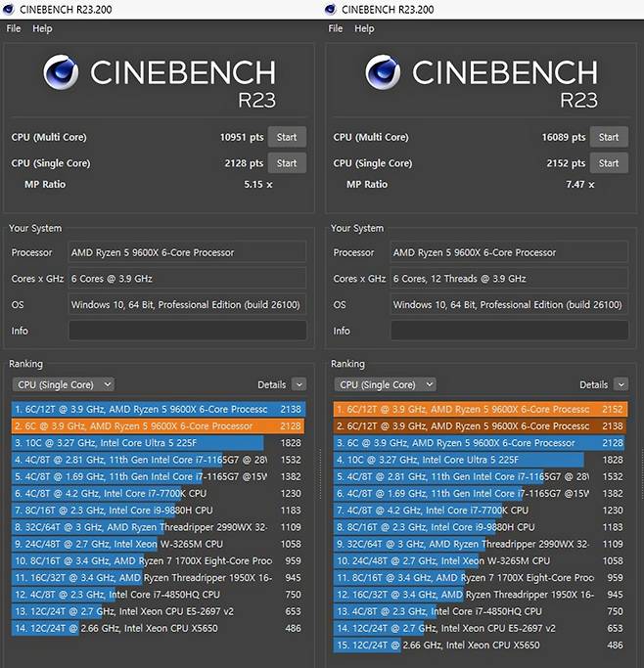This screenshot has width=644, height=668.
Task: Open the File menu in the right window
Action: tap(336, 28)
